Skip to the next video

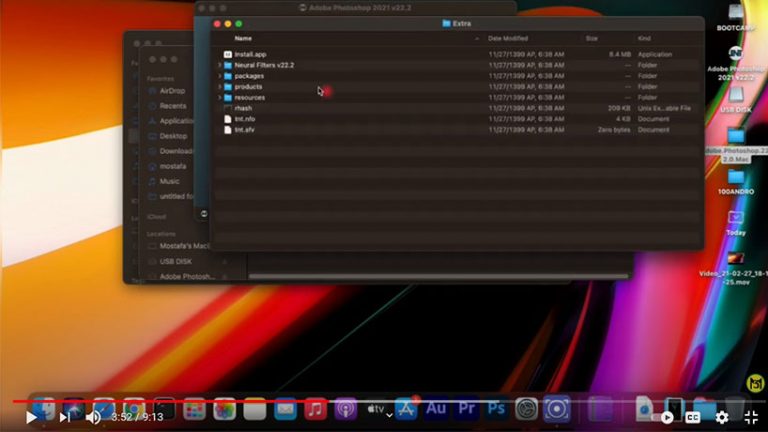(65, 417)
